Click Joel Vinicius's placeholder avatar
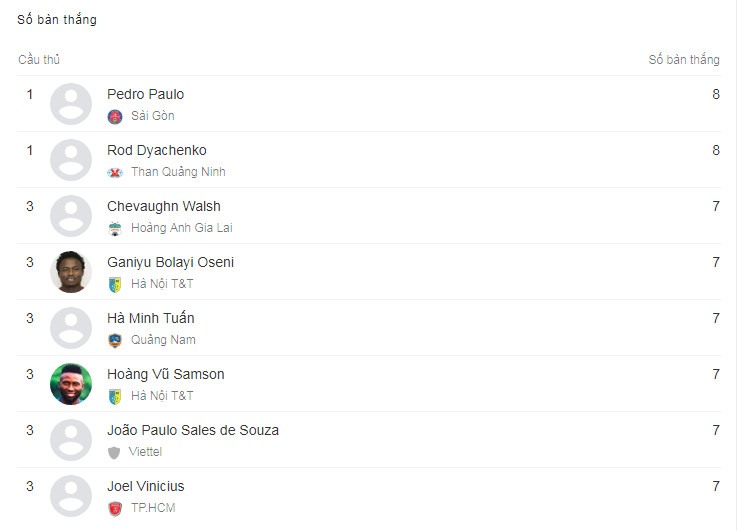 pos(71,496)
